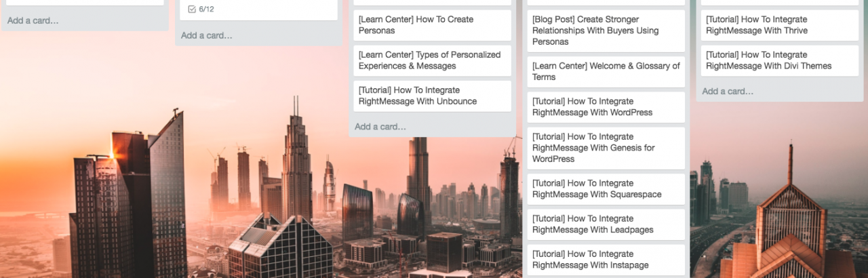Open the Integrate With Leadpages tutorial card
The image size is (868, 278).
tap(606, 224)
